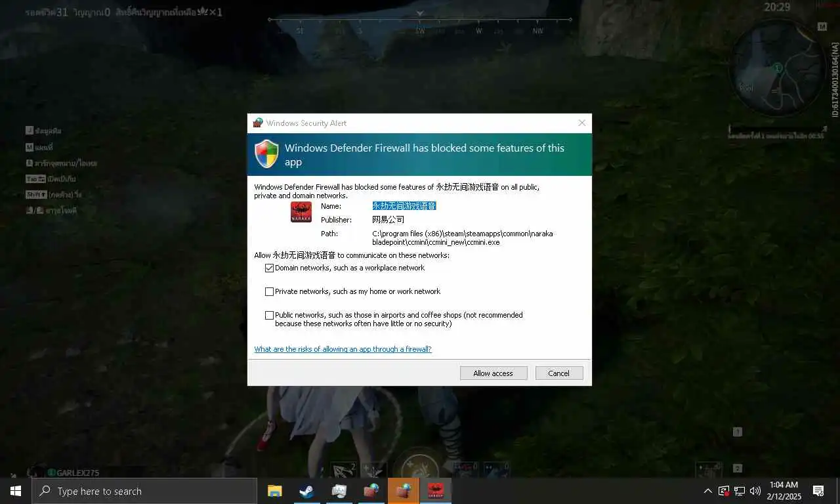Check the Domain networks checkbox
This screenshot has height=504, width=840.
coord(269,268)
